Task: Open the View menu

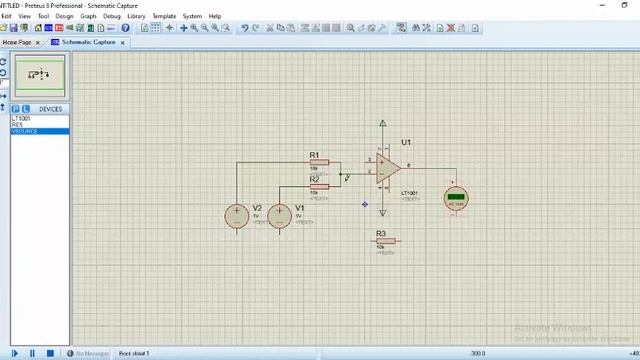Action: tap(24, 16)
